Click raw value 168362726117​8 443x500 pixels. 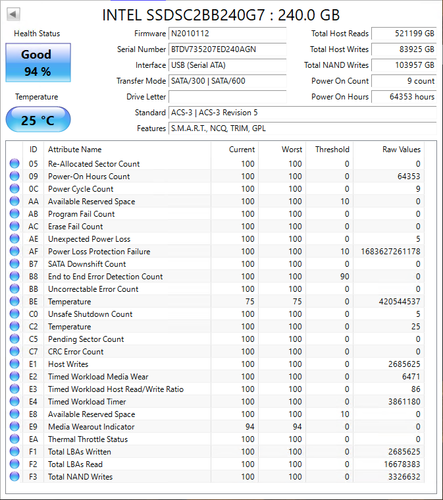390,251
